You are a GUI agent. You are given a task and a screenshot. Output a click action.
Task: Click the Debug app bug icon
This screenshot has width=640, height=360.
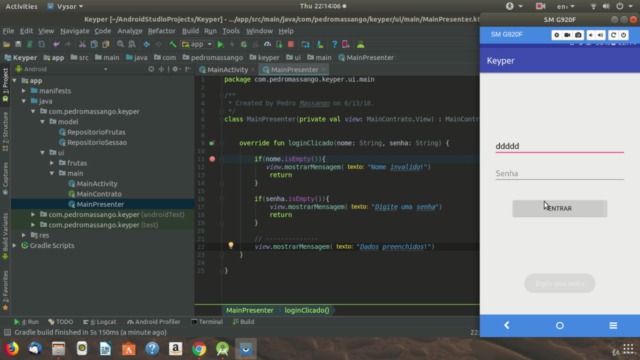point(244,44)
